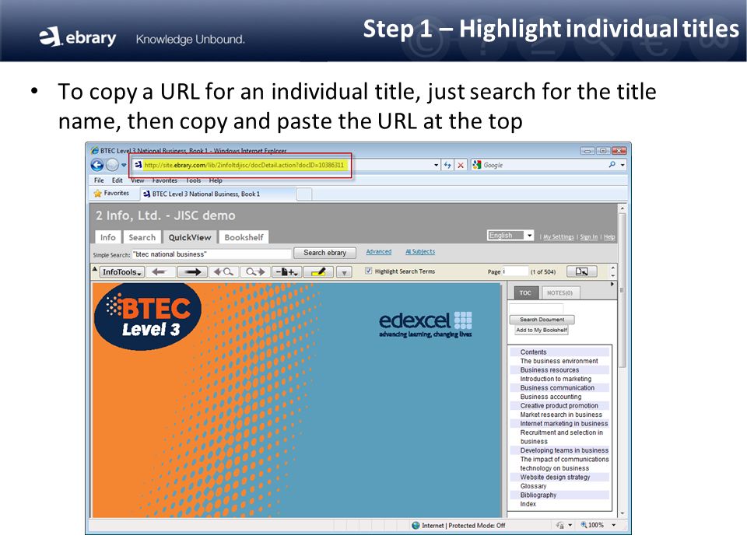Click the search document text field
Viewport: 747px width, 560px height.
(x=536, y=309)
